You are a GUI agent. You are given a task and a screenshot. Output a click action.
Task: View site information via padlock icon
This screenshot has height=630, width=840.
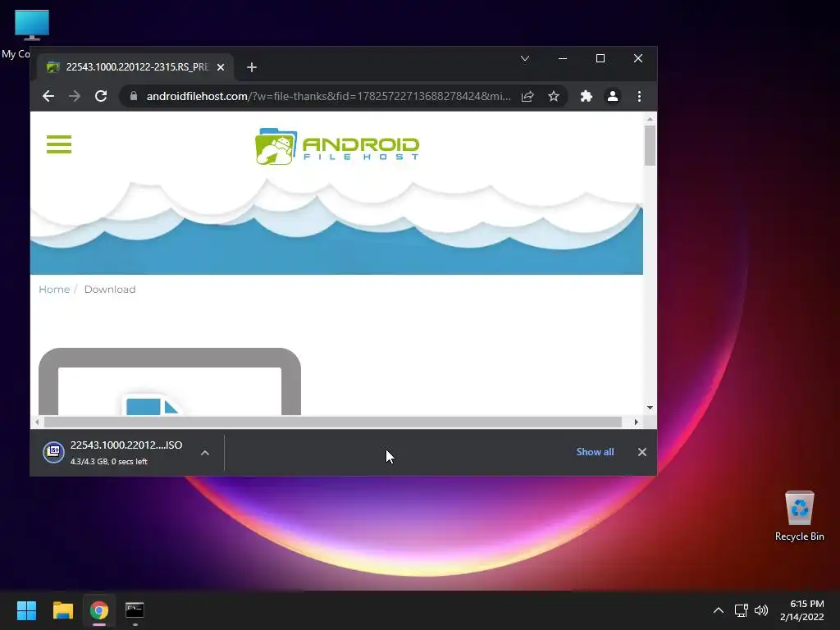coord(134,96)
